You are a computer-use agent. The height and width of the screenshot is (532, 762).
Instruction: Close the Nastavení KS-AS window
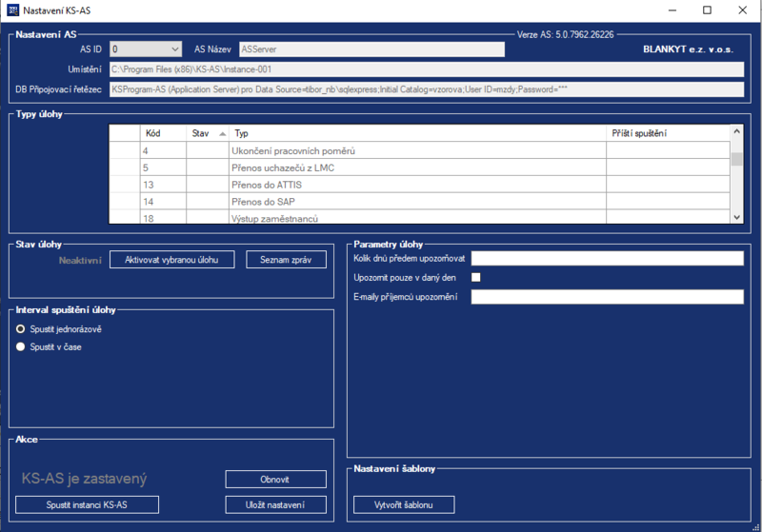(x=743, y=10)
